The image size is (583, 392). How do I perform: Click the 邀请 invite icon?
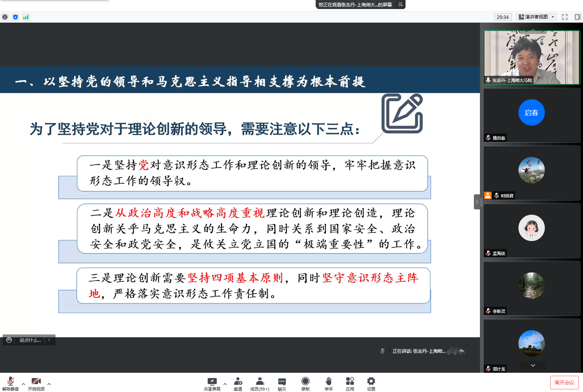238,383
